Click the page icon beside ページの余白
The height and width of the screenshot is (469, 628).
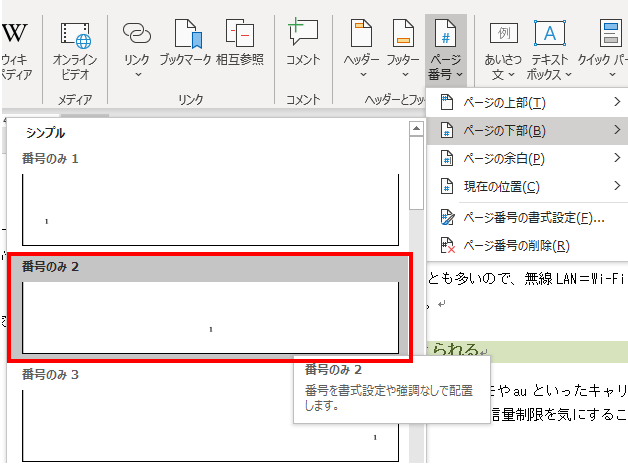[x=447, y=158]
